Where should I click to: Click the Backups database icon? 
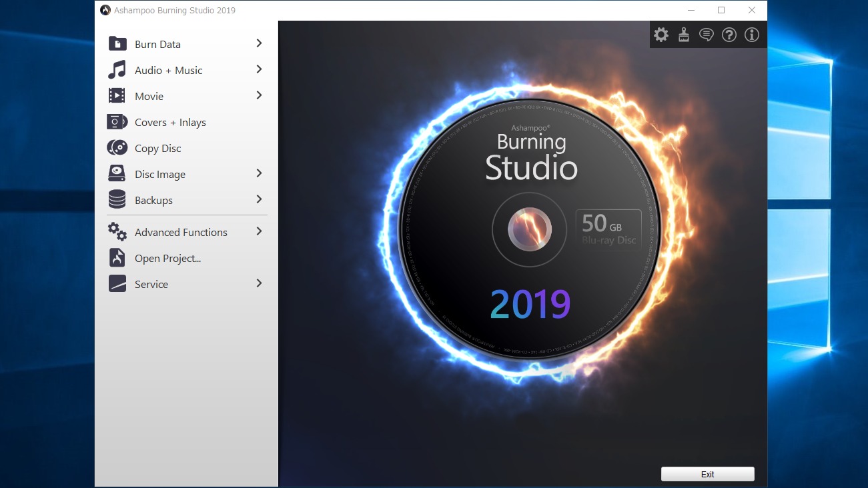click(x=117, y=200)
